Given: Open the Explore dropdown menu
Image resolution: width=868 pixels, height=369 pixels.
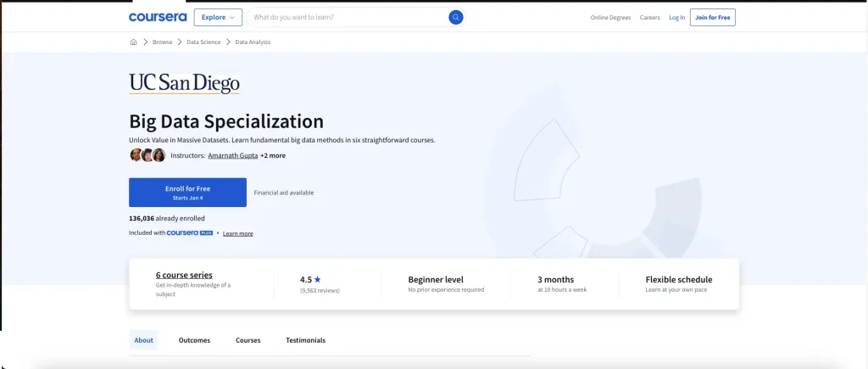Looking at the screenshot, I should (218, 17).
